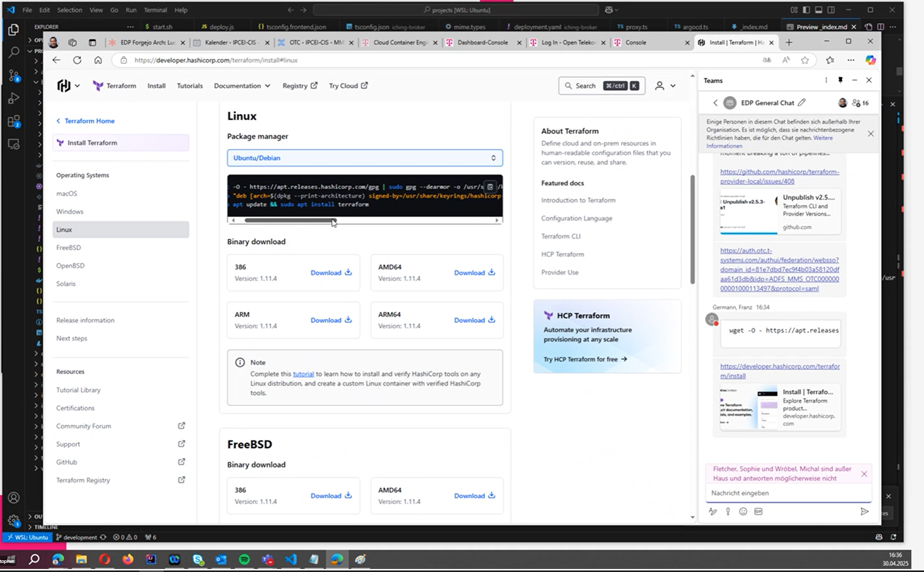Open the File menu in VS Code
924x572 pixels.
27,10
